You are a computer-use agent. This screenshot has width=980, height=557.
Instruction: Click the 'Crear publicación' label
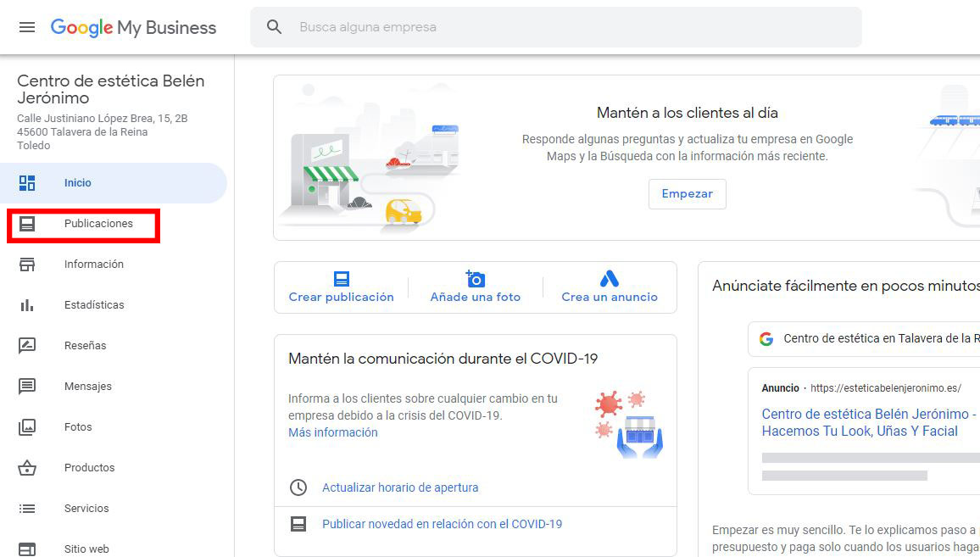coord(342,297)
